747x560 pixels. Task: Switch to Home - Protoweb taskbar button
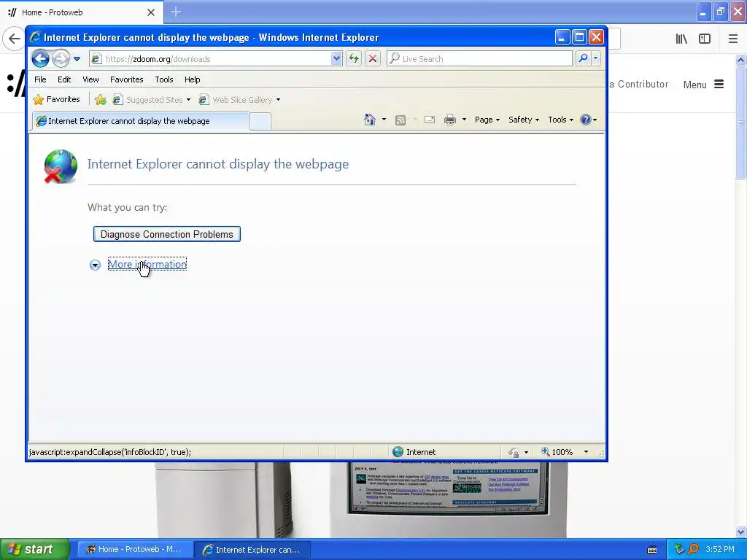coord(134,550)
